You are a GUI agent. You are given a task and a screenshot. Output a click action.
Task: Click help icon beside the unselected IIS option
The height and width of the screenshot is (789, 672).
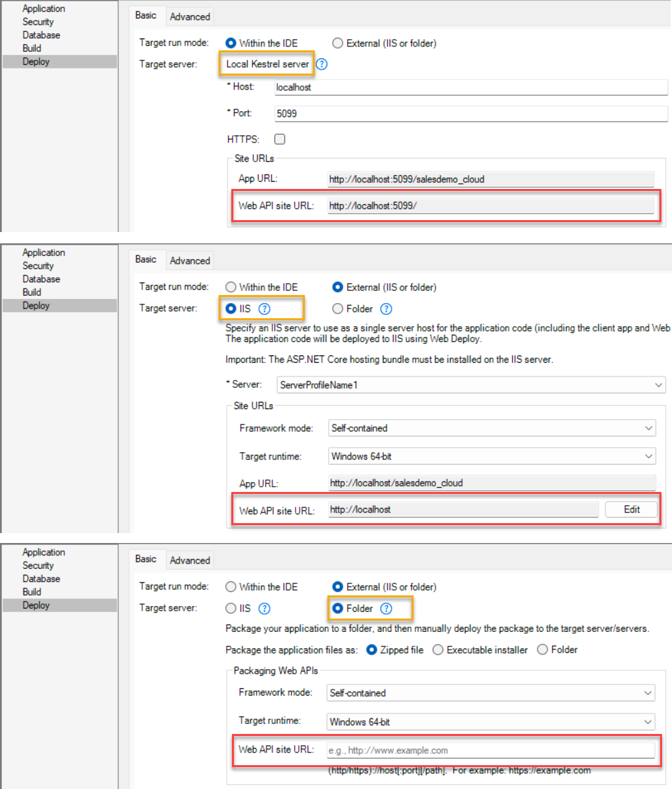tap(264, 609)
